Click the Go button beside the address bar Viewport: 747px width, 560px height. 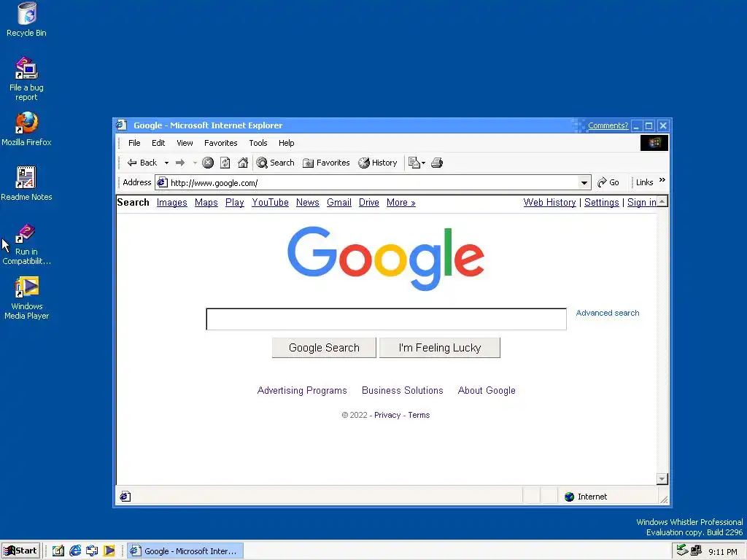click(x=608, y=182)
